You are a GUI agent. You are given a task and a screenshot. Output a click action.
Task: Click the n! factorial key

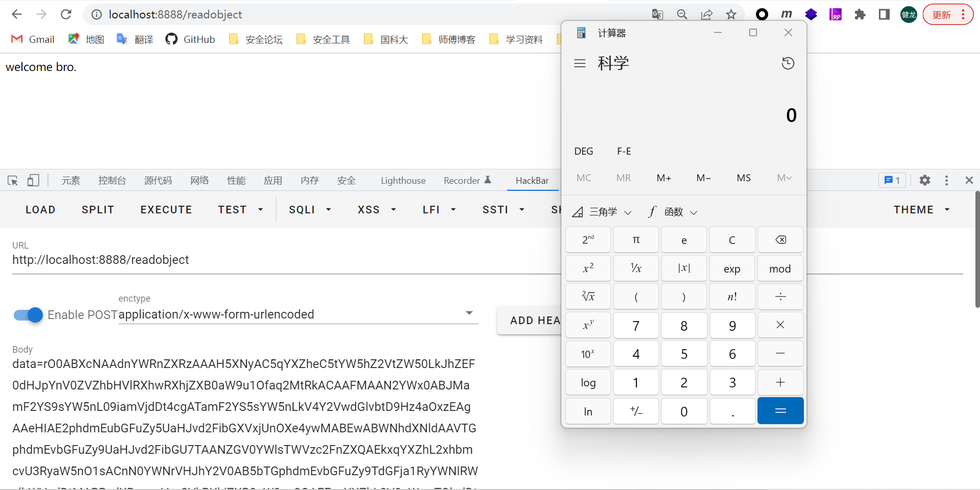(732, 297)
